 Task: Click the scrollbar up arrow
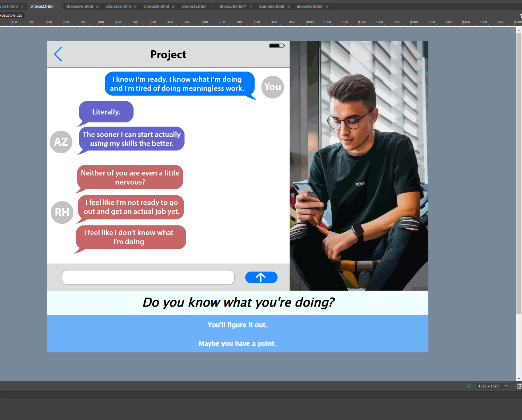pos(519,30)
